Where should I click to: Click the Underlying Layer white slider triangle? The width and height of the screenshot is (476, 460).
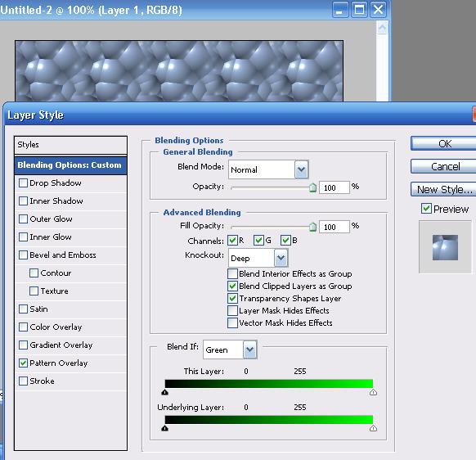pyautogui.click(x=373, y=428)
